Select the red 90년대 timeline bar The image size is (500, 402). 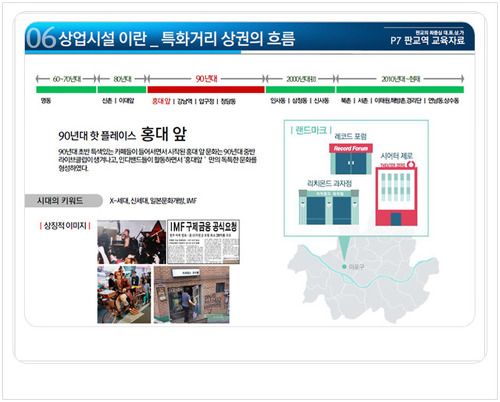[206, 89]
